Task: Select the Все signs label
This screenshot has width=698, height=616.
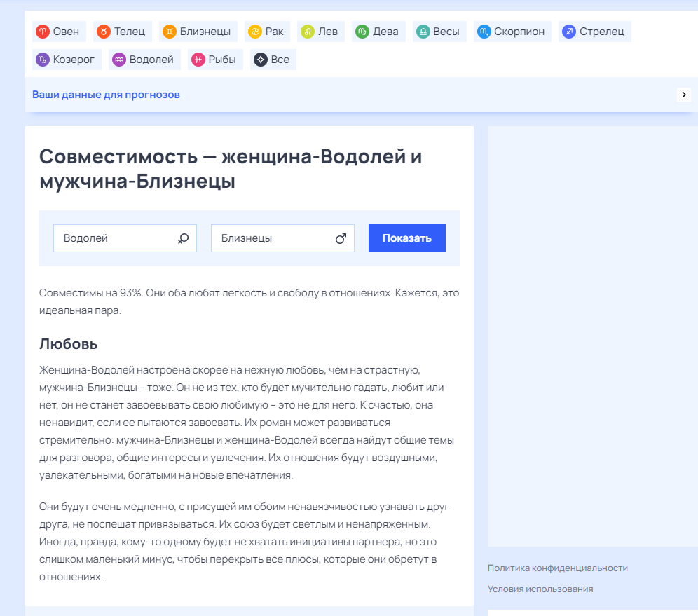Action: coord(280,60)
